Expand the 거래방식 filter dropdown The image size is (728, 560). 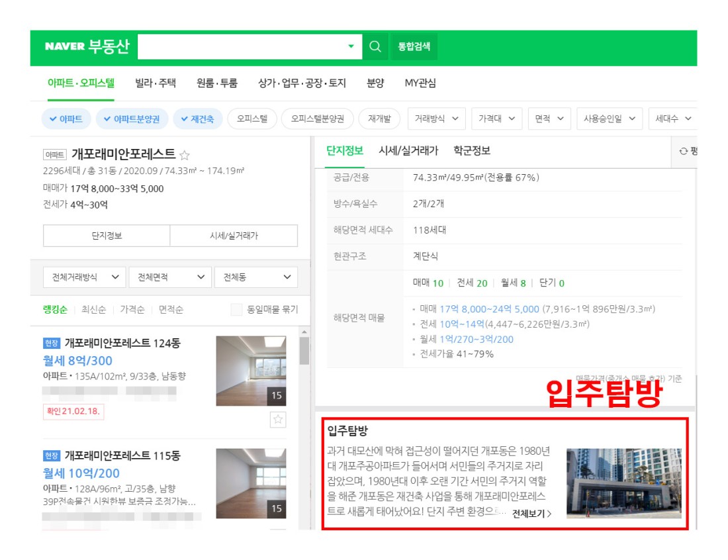click(x=437, y=119)
